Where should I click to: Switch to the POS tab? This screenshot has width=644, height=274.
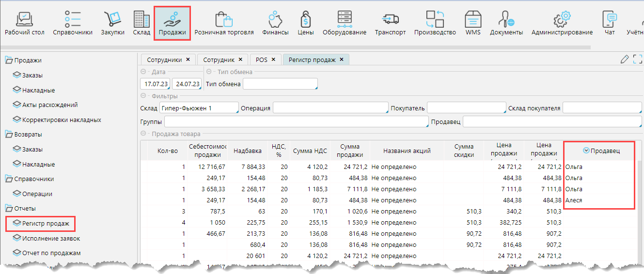coord(261,60)
